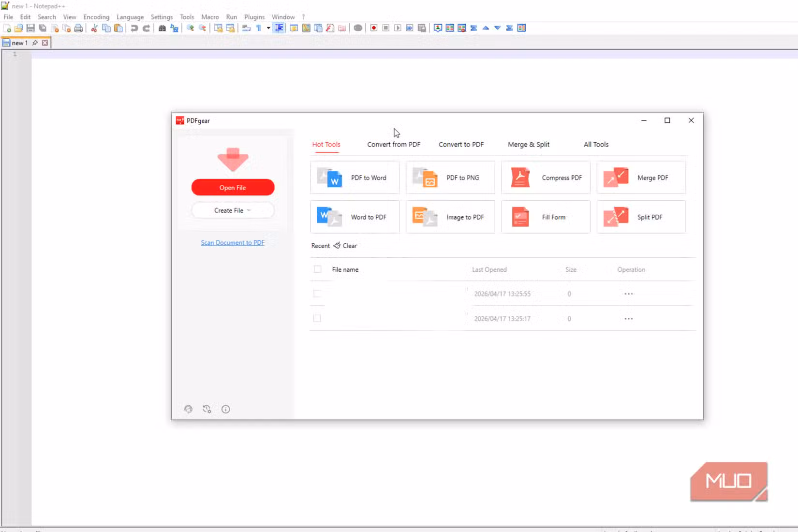Switch to the Merge & Split tab
798x532 pixels.
pos(529,145)
